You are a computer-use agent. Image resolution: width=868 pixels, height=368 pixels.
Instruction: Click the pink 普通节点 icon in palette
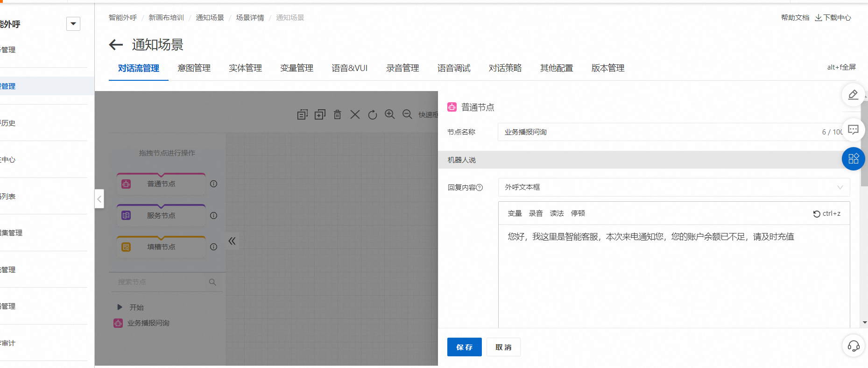pyautogui.click(x=126, y=184)
